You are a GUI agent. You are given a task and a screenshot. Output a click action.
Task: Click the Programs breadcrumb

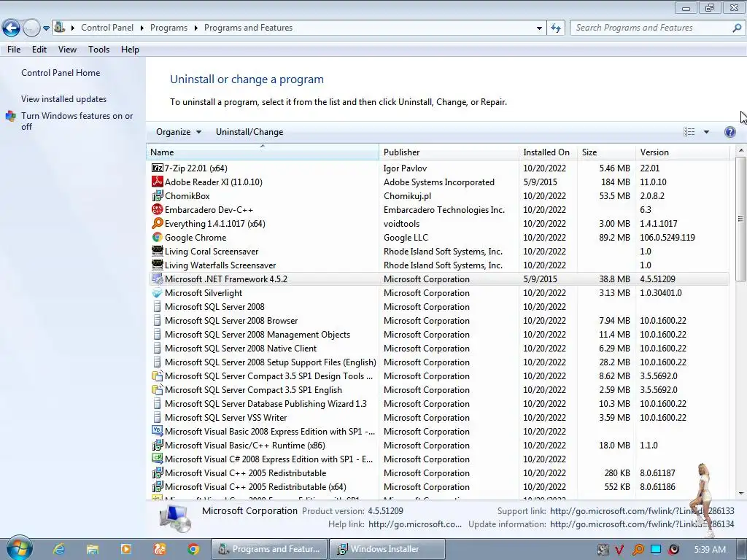pyautogui.click(x=169, y=28)
